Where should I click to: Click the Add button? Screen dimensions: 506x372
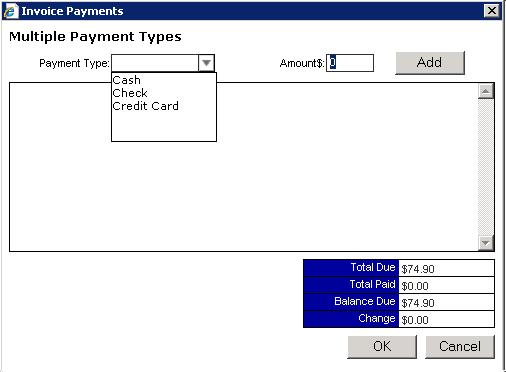click(x=430, y=63)
